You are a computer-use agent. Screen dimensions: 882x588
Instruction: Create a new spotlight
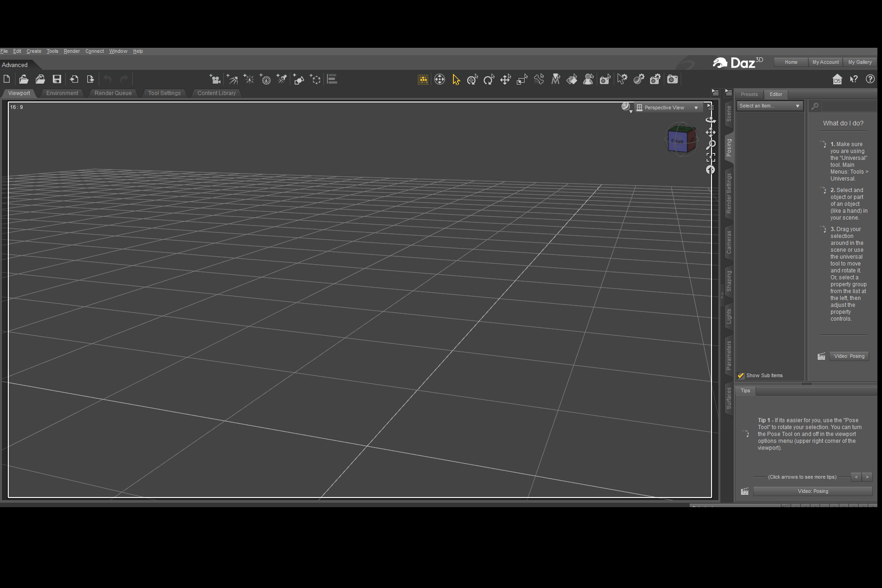click(x=282, y=79)
